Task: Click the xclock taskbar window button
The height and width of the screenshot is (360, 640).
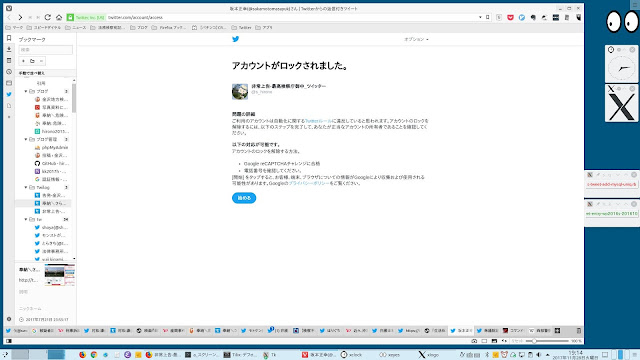Action: (x=351, y=355)
